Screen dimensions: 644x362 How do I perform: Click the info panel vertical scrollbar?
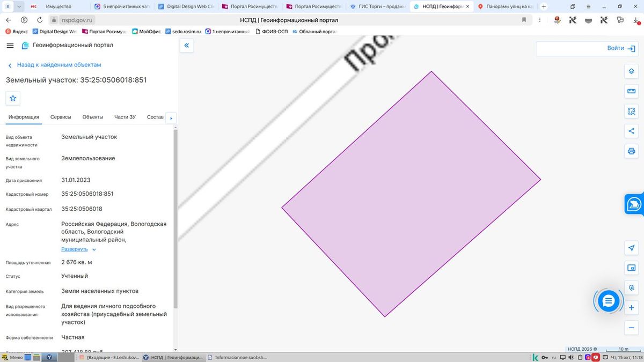pos(175,220)
